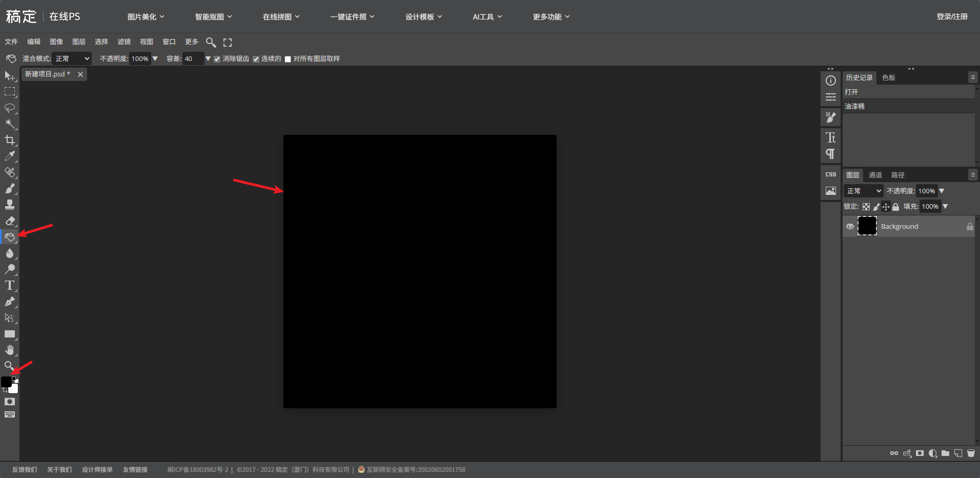Open the 滤镜 menu
Viewport: 980px width, 478px height.
pyautogui.click(x=124, y=42)
